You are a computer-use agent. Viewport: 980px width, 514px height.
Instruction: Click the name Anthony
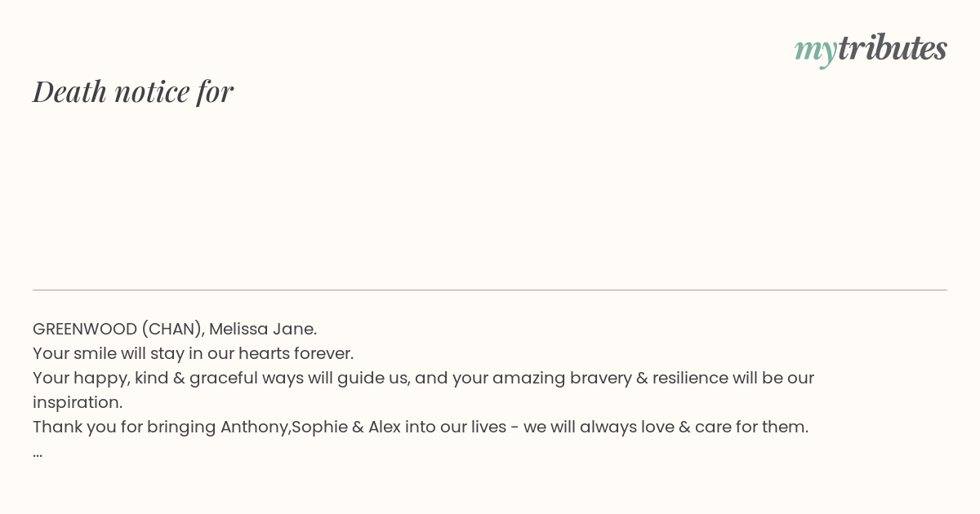pyautogui.click(x=255, y=427)
